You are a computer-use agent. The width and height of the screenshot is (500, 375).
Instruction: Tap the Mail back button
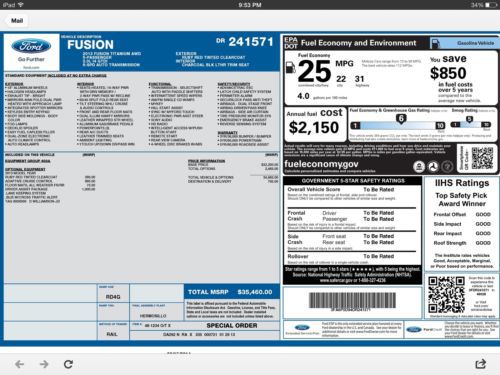click(17, 21)
